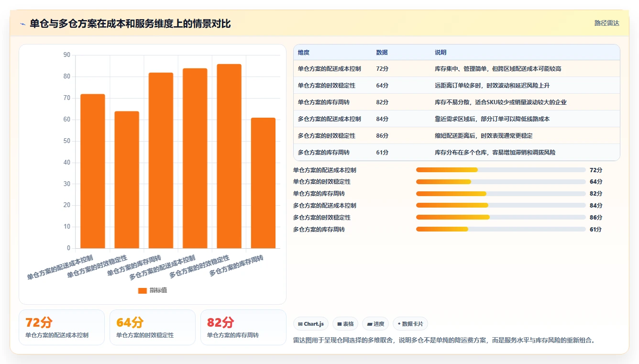Select table row 单仓方案的库存周转
The image size is (639, 364).
tap(457, 102)
